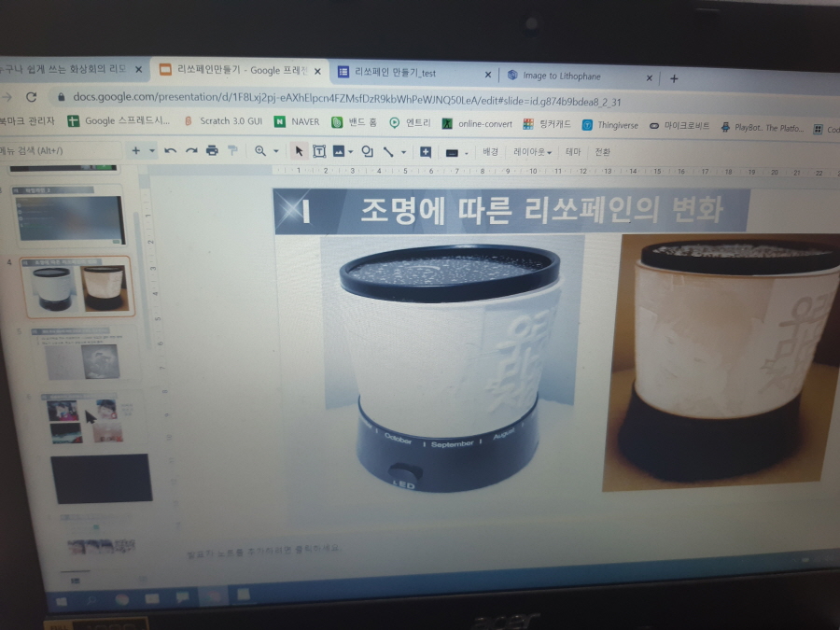This screenshot has height=630, width=840.
Task: Click the browser forward arrow
Action: point(7,96)
